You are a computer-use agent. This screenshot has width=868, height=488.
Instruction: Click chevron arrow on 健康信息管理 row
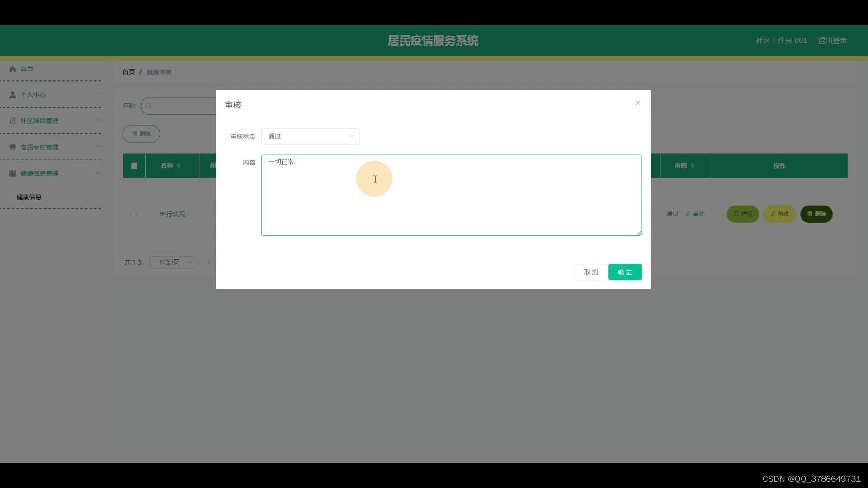[98, 173]
